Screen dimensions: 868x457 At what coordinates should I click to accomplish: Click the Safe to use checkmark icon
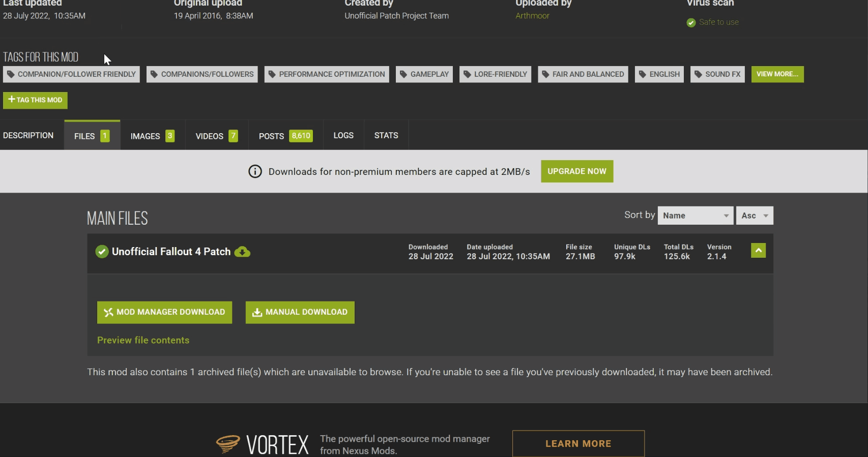click(x=691, y=22)
